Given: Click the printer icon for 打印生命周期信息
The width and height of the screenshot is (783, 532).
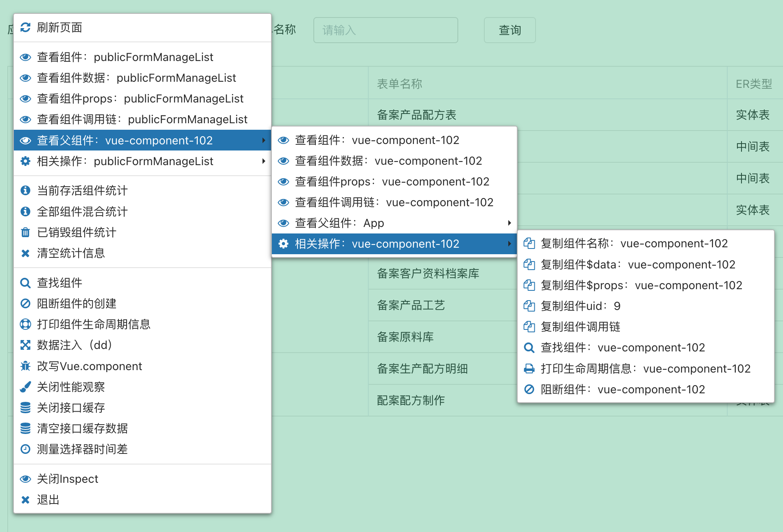Looking at the screenshot, I should (x=529, y=368).
